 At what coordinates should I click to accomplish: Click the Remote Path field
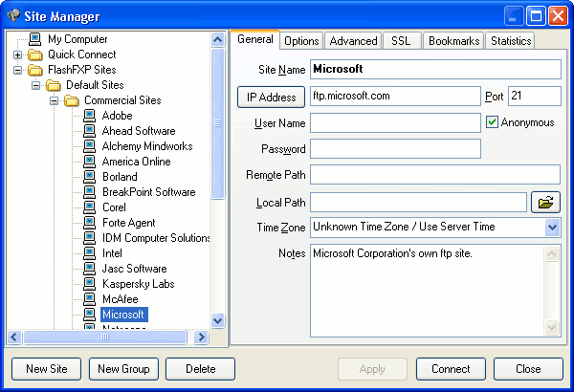pyautogui.click(x=435, y=175)
